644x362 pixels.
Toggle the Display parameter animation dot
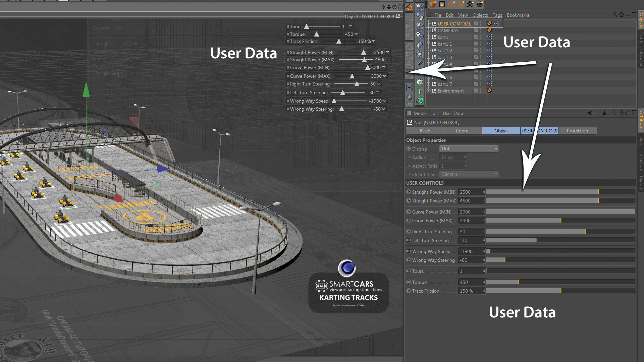click(408, 148)
